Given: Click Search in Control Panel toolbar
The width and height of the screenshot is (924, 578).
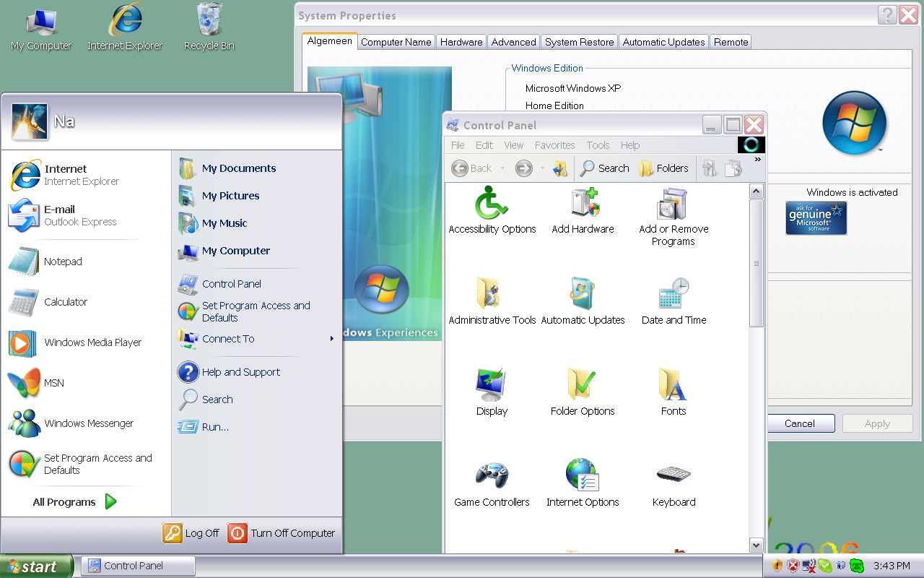Looking at the screenshot, I should click(604, 168).
